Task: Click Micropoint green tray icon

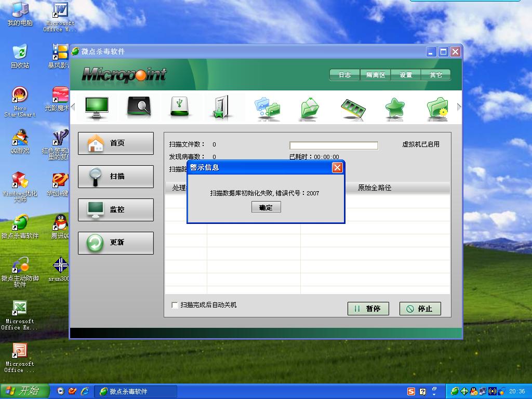Action: [x=455, y=392]
